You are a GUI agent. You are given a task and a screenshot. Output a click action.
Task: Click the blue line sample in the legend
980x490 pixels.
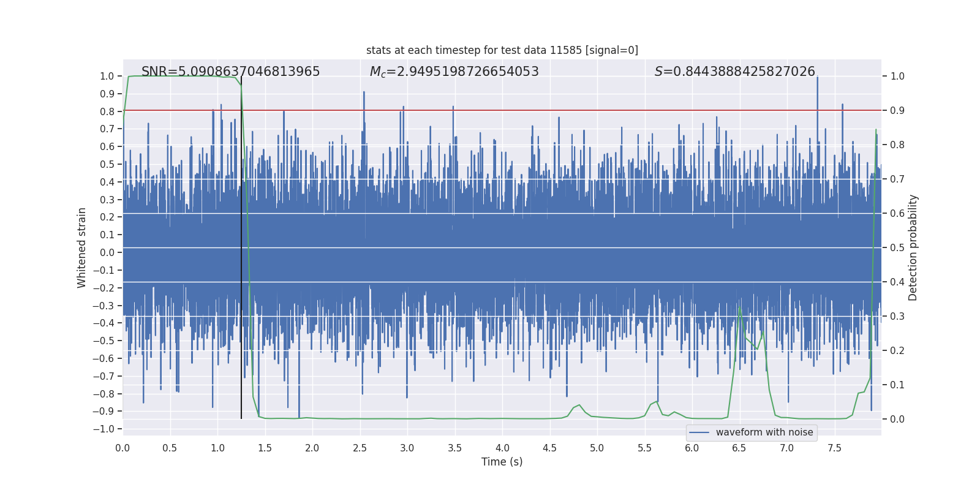(x=699, y=432)
